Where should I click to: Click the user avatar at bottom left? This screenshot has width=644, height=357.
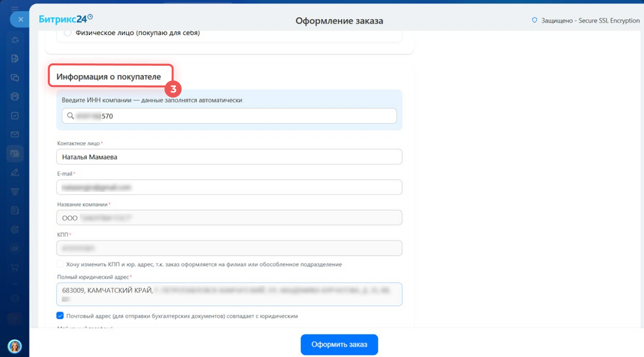(x=15, y=346)
